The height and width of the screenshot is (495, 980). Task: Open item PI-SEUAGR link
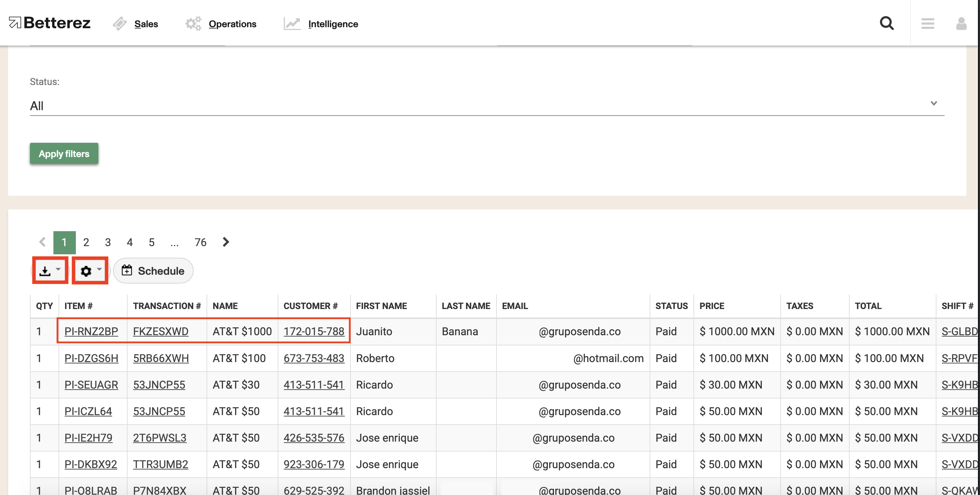[91, 385]
